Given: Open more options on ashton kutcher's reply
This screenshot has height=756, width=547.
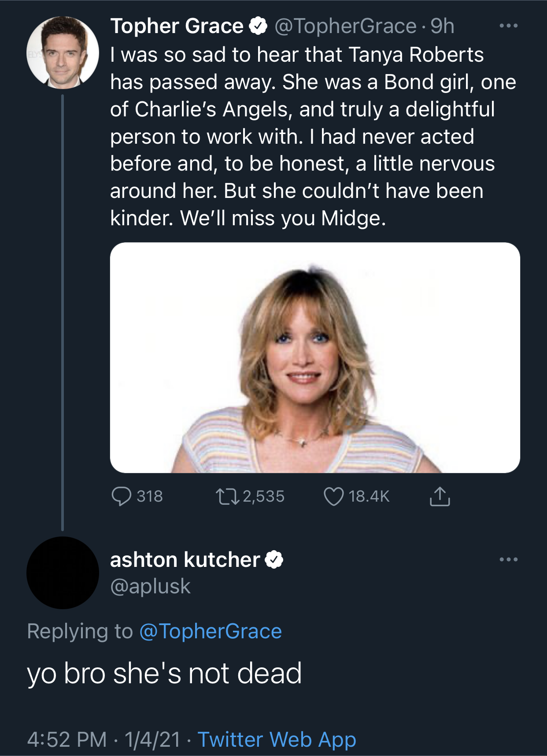Looking at the screenshot, I should tap(509, 560).
